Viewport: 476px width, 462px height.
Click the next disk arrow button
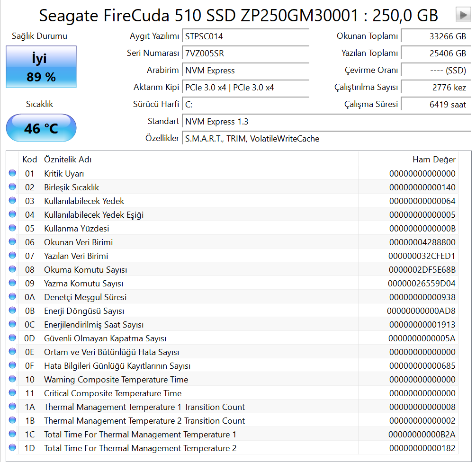pos(463,15)
